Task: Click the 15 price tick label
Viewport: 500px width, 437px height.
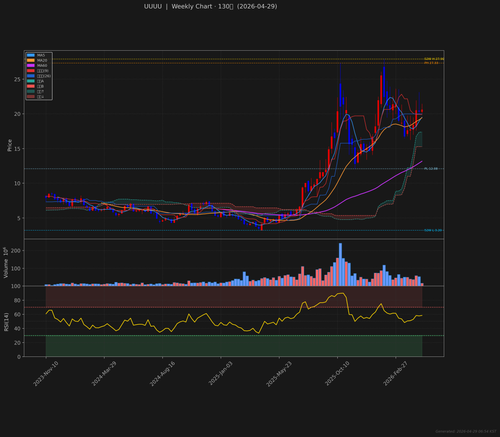Action: (x=17, y=149)
